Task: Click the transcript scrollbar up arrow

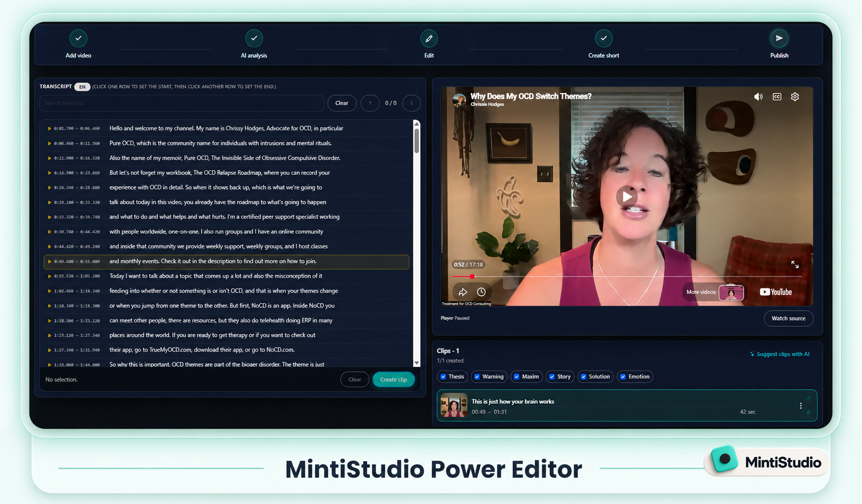Action: 417,124
